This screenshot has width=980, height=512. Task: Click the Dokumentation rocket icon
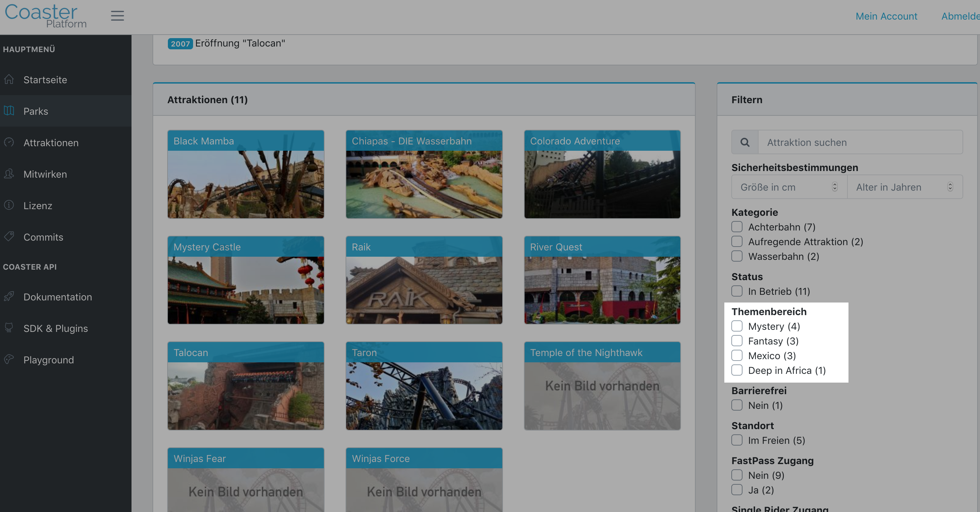pos(9,297)
